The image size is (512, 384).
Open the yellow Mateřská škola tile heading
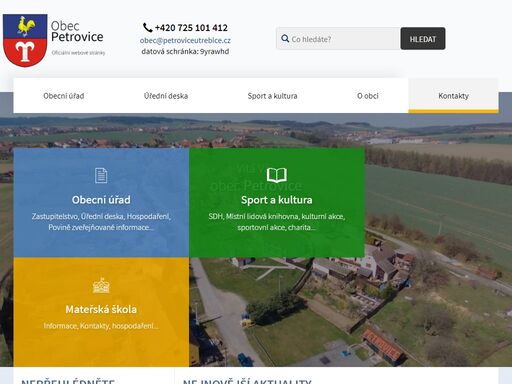(101, 309)
